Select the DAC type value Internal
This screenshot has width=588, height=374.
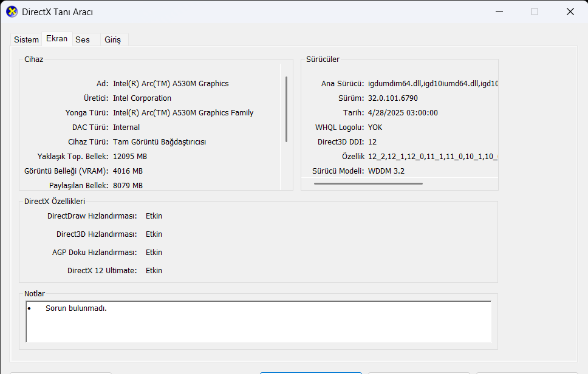point(126,127)
